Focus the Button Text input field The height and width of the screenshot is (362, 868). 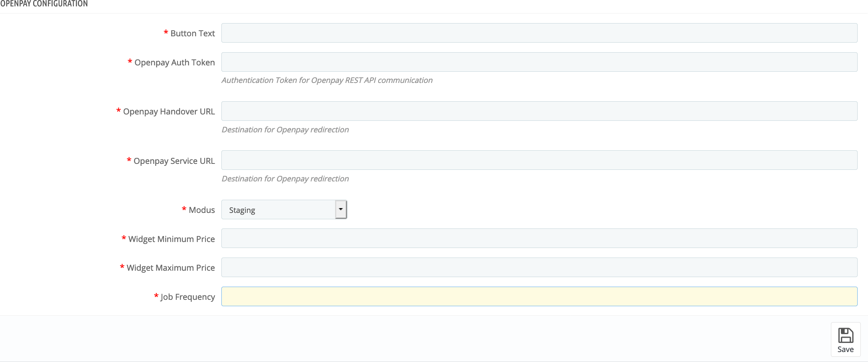point(539,33)
